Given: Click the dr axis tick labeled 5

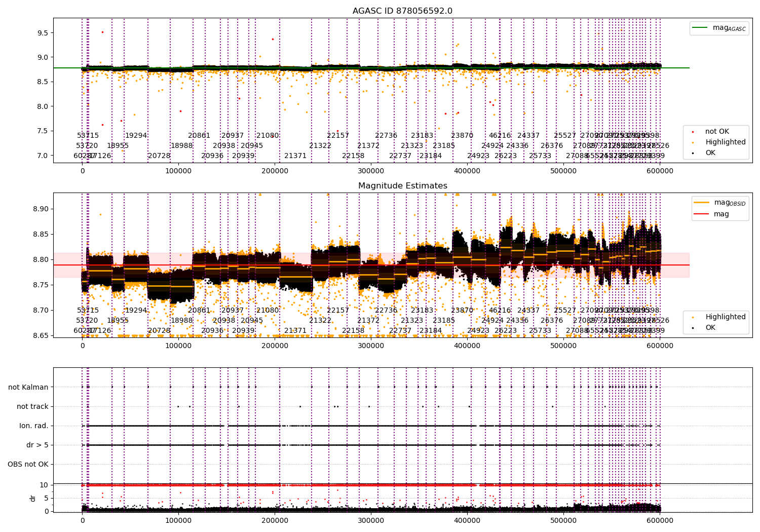Looking at the screenshot, I should (x=46, y=499).
